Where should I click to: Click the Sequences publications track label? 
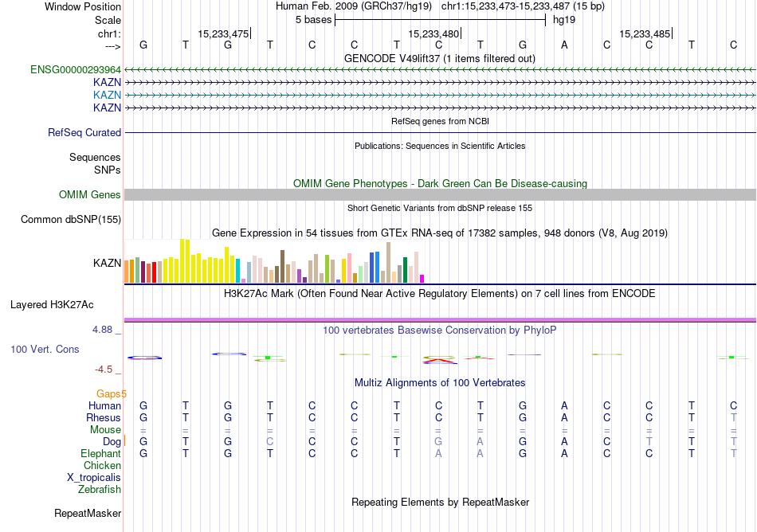point(95,157)
